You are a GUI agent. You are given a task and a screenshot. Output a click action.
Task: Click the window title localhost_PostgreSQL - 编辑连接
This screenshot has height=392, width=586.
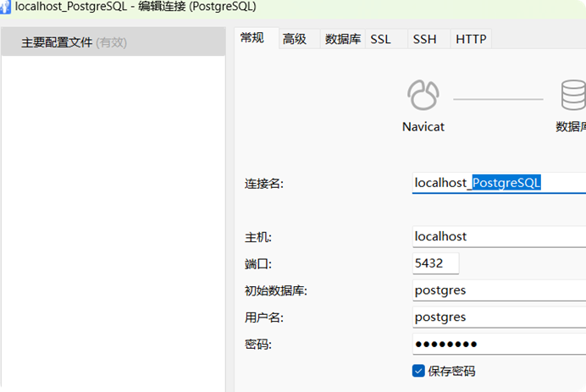[135, 7]
